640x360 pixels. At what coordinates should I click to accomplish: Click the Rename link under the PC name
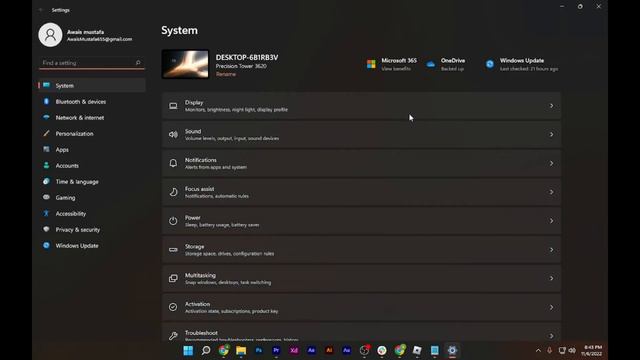click(226, 74)
